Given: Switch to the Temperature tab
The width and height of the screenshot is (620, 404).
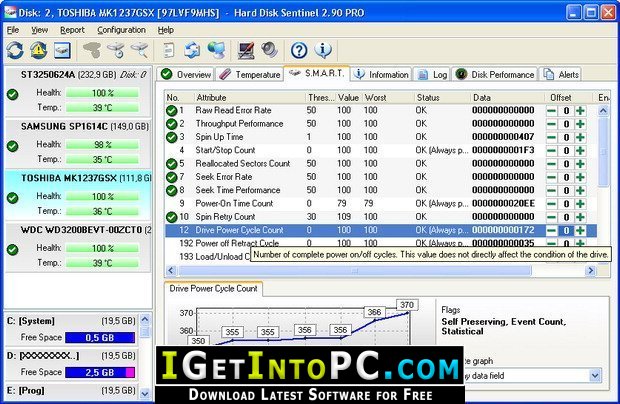Looking at the screenshot, I should pyautogui.click(x=250, y=74).
